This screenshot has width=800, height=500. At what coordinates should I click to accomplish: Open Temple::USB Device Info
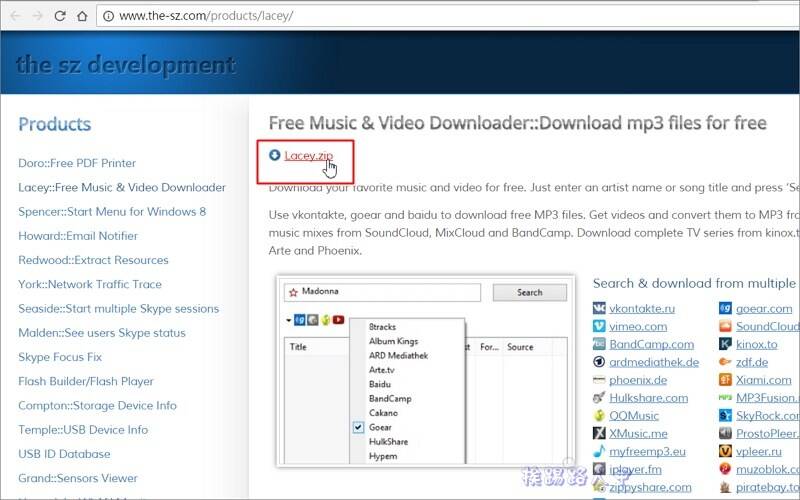click(83, 430)
